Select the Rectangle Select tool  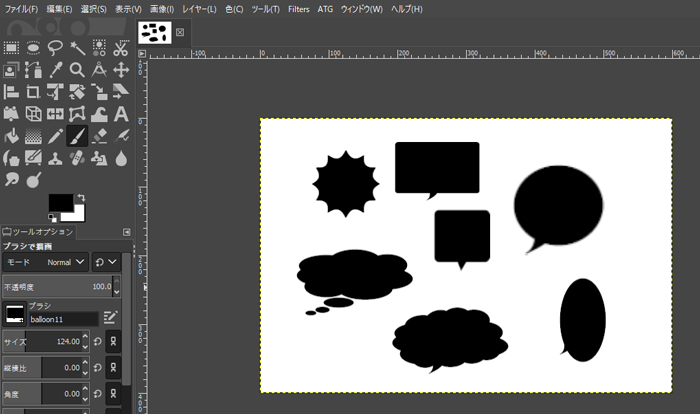point(12,47)
